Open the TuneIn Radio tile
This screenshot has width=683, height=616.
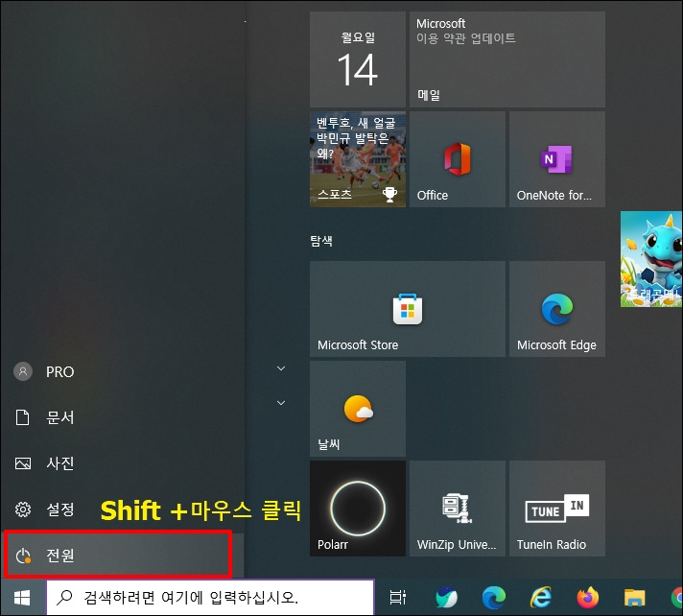557,509
